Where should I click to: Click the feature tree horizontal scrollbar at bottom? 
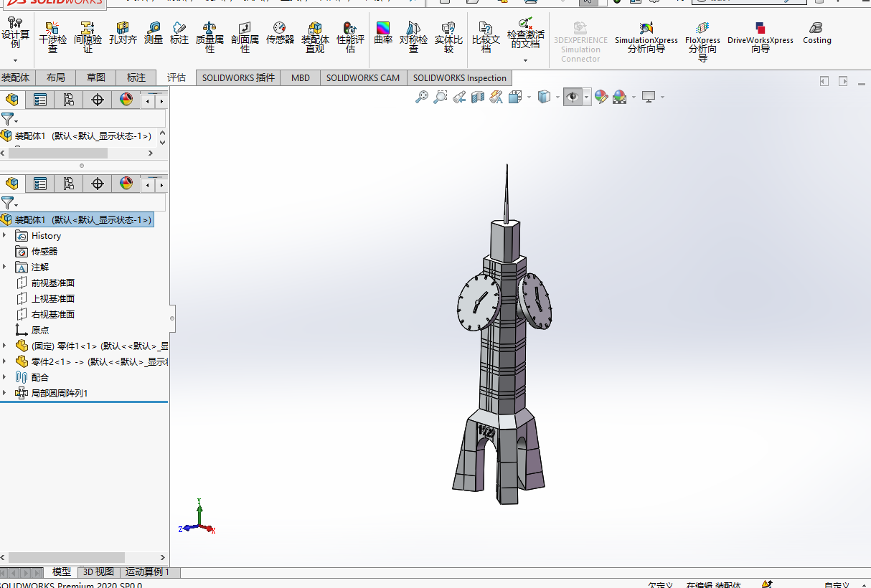point(84,557)
